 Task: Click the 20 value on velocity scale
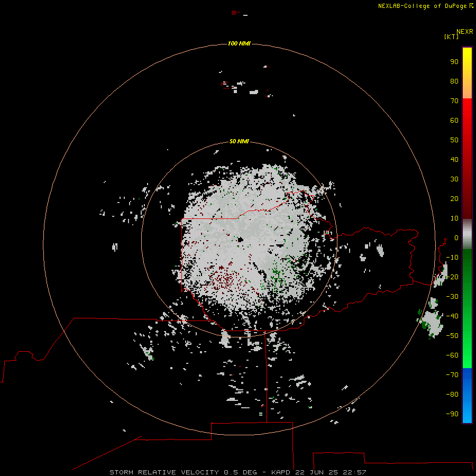pyautogui.click(x=454, y=199)
